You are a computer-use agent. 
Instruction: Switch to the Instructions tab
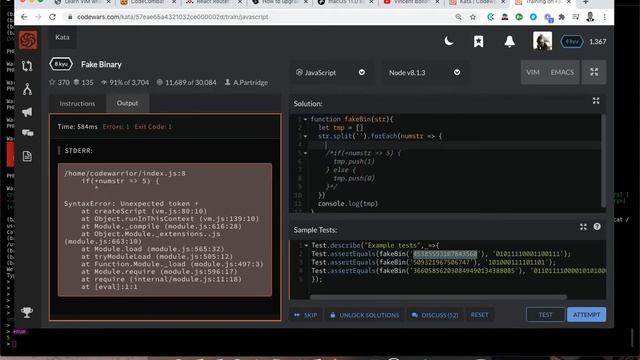77,103
